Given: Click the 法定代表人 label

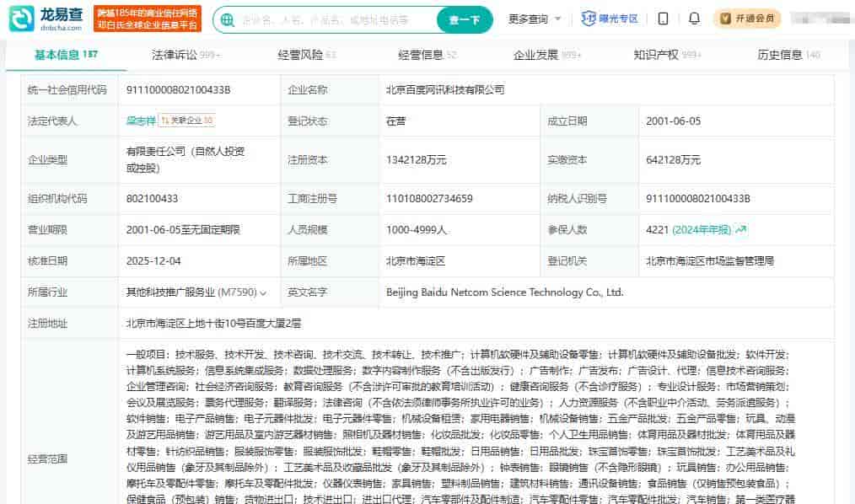Looking at the screenshot, I should [x=52, y=121].
